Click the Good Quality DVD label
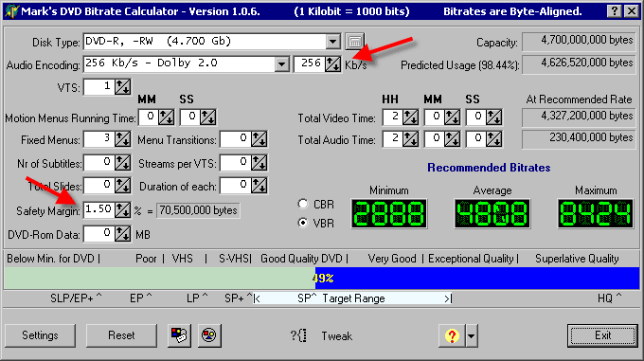This screenshot has width=644, height=361. pos(301,259)
